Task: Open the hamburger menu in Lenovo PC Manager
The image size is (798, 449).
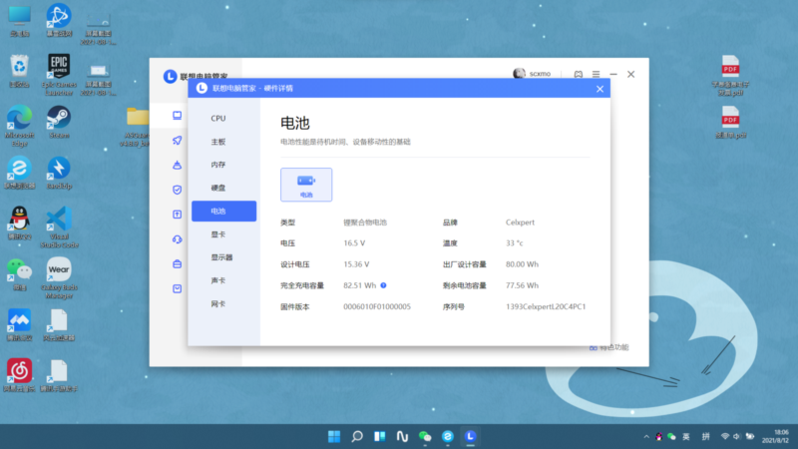Action: pos(596,74)
